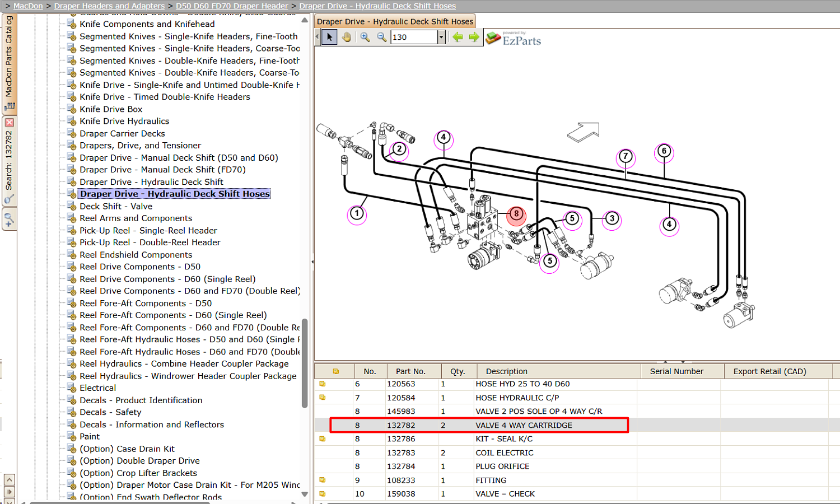Image resolution: width=840 pixels, height=504 pixels.
Task: Click the zoom value field showing 130
Action: [x=414, y=37]
